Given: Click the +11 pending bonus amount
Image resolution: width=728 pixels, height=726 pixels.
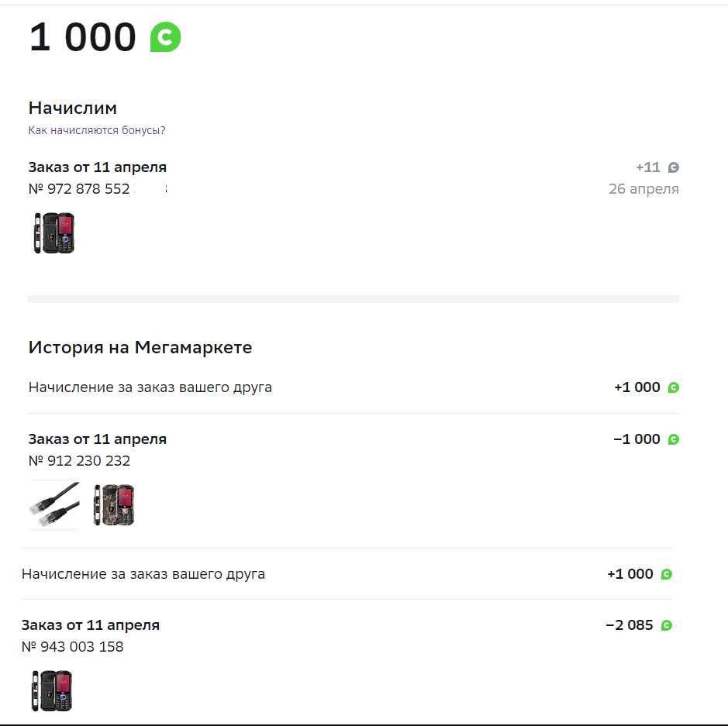Looking at the screenshot, I should 647,167.
